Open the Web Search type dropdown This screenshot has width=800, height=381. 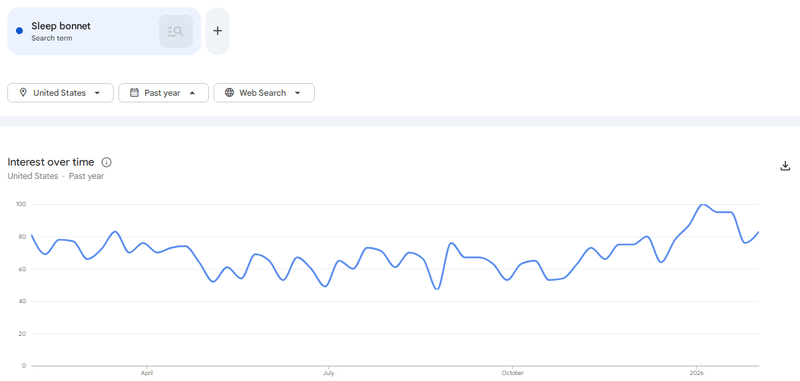(264, 93)
